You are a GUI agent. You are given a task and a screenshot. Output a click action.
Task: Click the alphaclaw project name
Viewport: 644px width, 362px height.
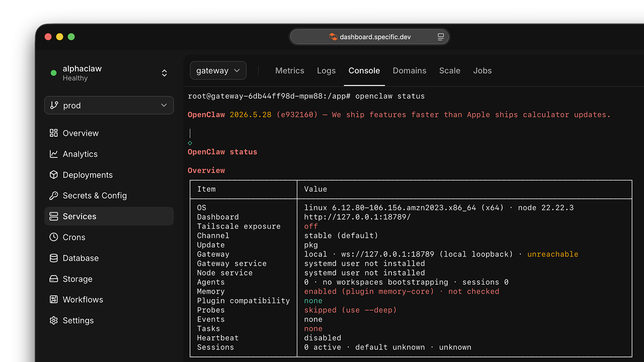pos(82,68)
